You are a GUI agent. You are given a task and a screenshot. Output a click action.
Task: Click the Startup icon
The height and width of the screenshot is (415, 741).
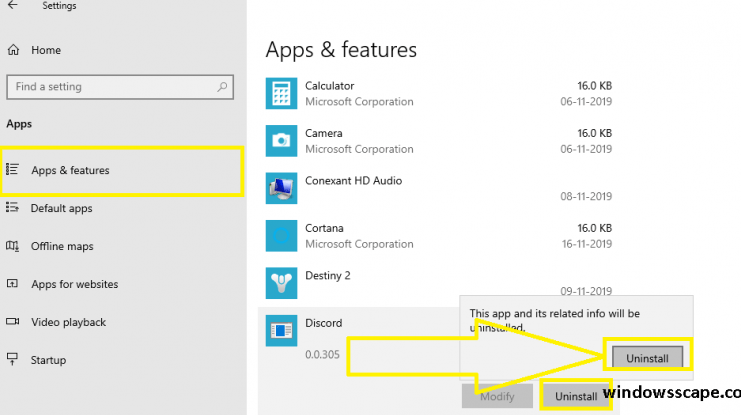pyautogui.click(x=12, y=359)
